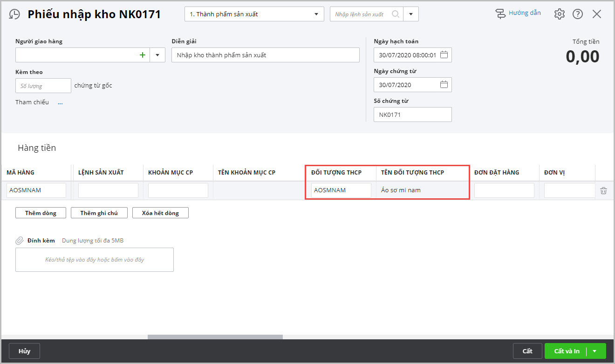This screenshot has height=364, width=615.
Task: Click the horizontal scrollbar under the table
Action: click(x=215, y=337)
